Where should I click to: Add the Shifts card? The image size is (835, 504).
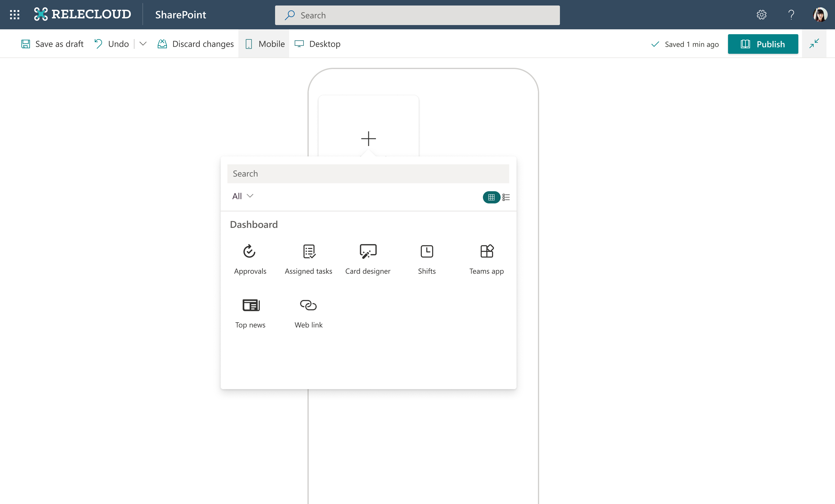pos(427,259)
